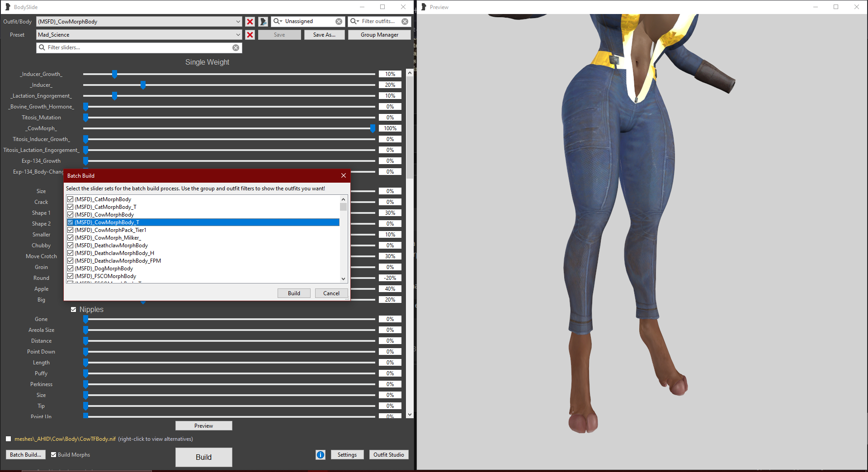Check the CowTFBody.nif output path checkbox
This screenshot has width=868, height=472.
8,439
